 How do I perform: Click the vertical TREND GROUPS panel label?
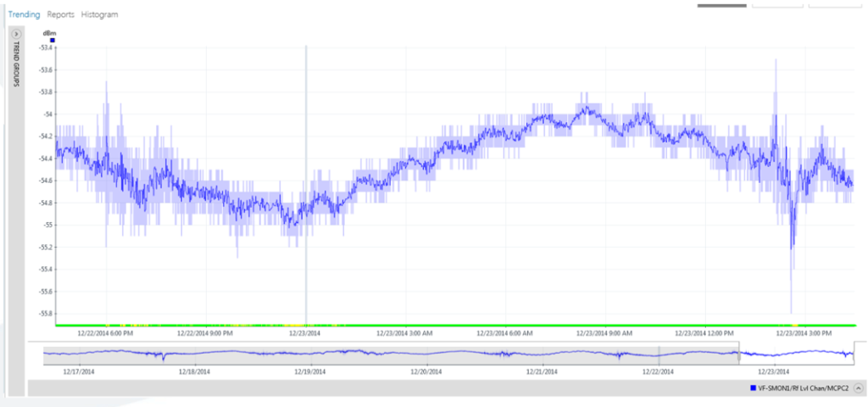(16, 66)
